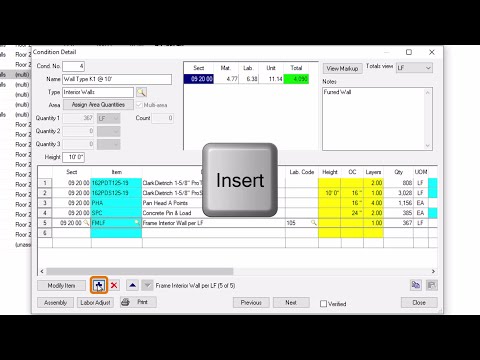Click lookup magnifier in FMLF item cell
This screenshot has height=360, width=480.
pos(137,222)
